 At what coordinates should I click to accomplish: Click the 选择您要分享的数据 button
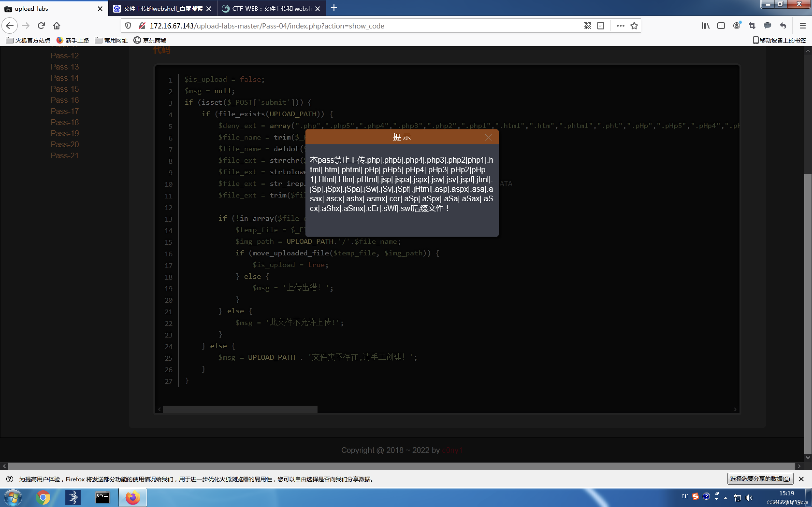pos(760,479)
